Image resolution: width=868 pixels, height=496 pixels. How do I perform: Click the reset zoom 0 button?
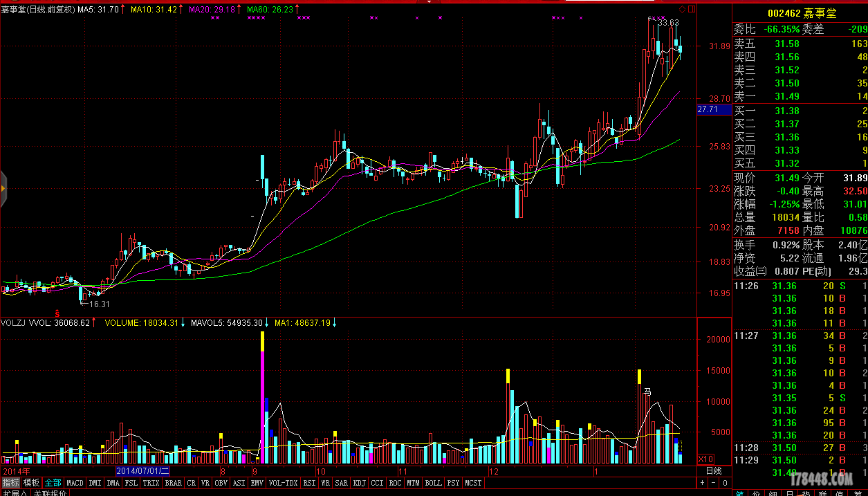[x=724, y=483]
